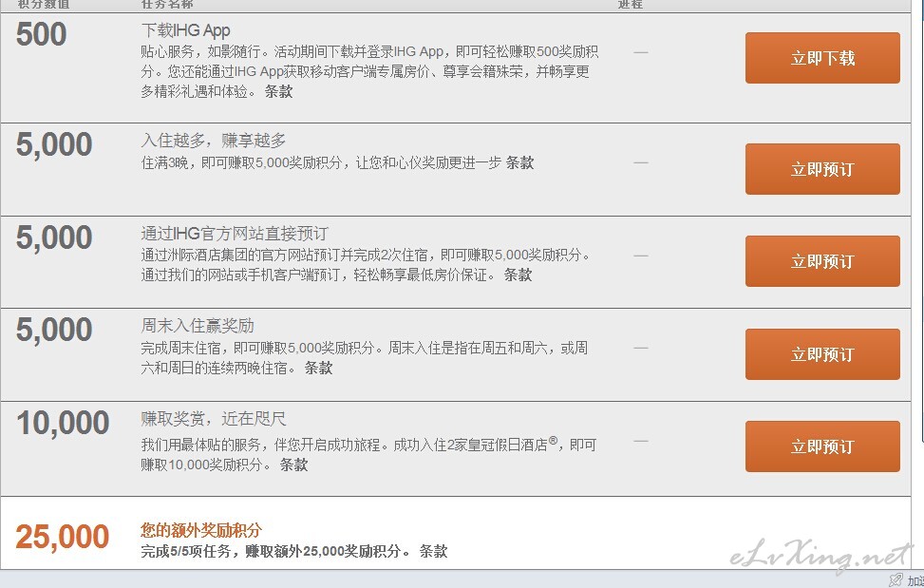
Task: Open 条款 link after 赚取额外25,000奖励积分
Action: [x=433, y=551]
